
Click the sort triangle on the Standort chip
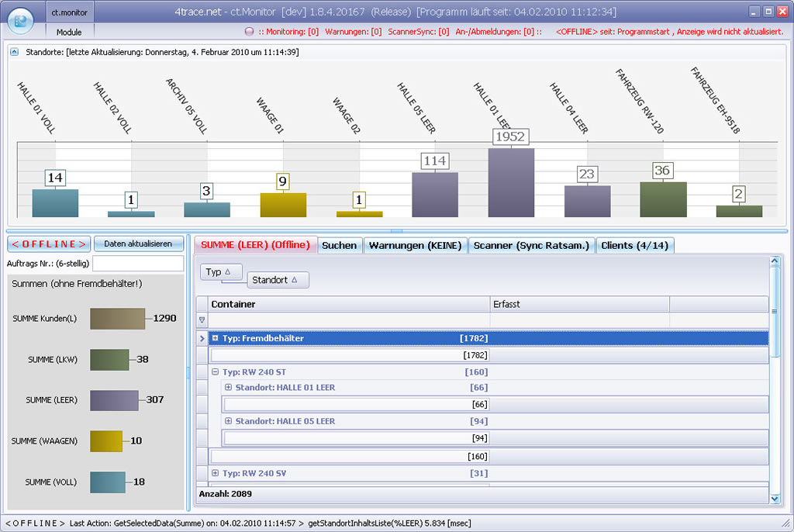coord(295,280)
